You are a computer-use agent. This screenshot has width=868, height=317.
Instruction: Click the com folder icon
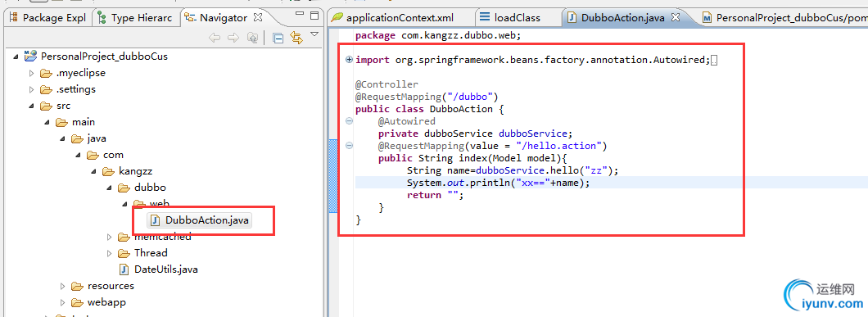pos(93,155)
